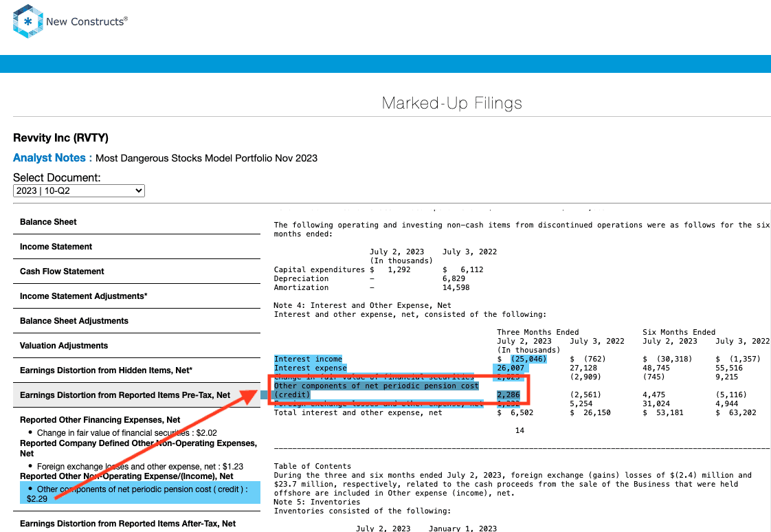
Task: Click the Capital expenditures row label
Action: coord(319,269)
